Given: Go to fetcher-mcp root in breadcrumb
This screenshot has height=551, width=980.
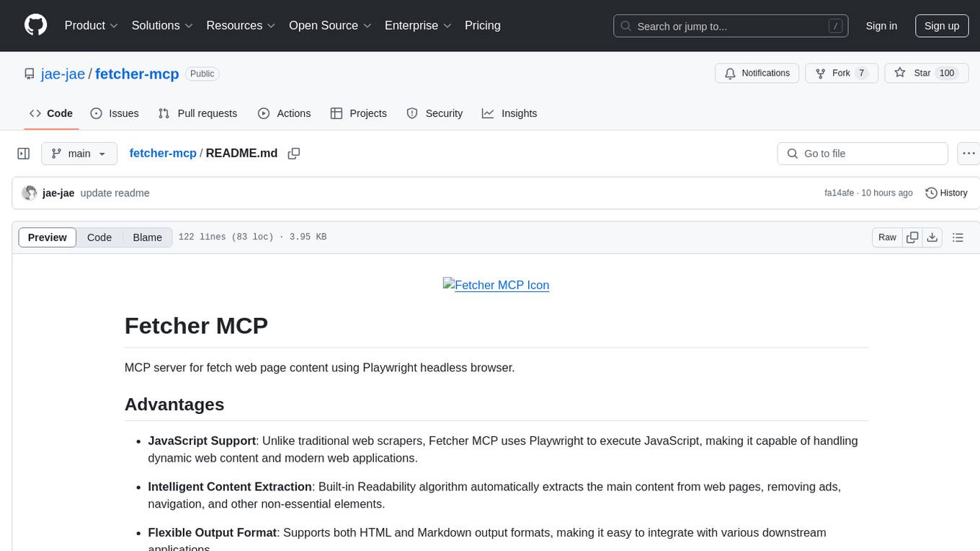Looking at the screenshot, I should pyautogui.click(x=163, y=153).
